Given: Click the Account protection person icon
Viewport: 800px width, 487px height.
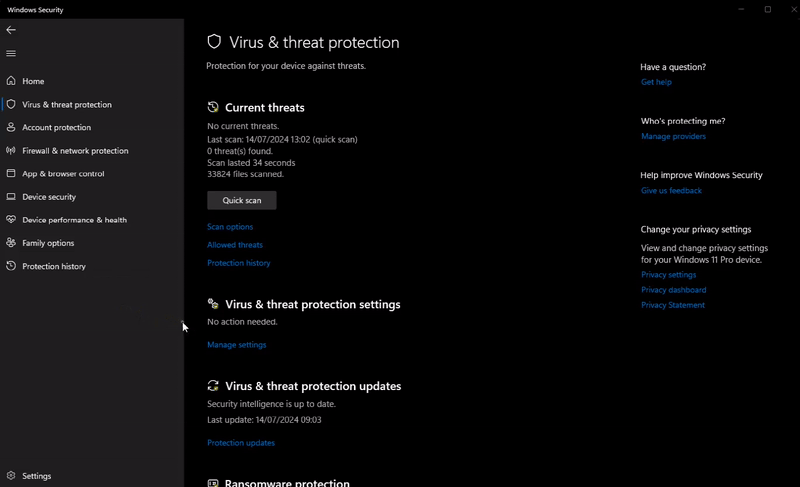Looking at the screenshot, I should [11, 127].
